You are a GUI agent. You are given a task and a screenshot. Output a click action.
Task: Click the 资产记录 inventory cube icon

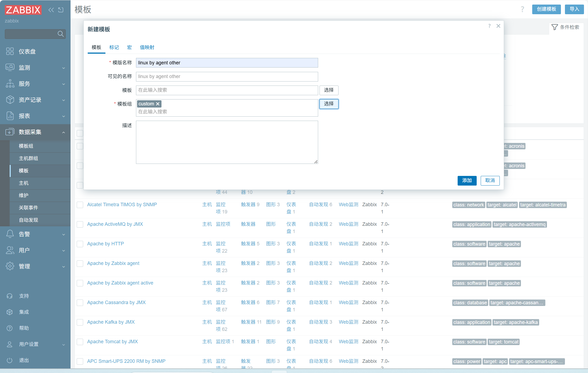(10, 99)
